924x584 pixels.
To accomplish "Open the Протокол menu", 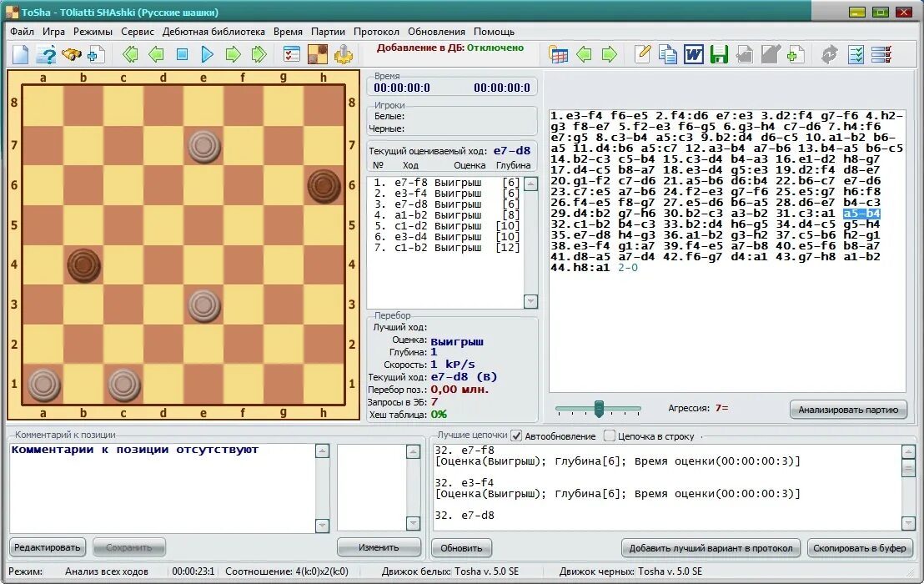I will pyautogui.click(x=376, y=32).
